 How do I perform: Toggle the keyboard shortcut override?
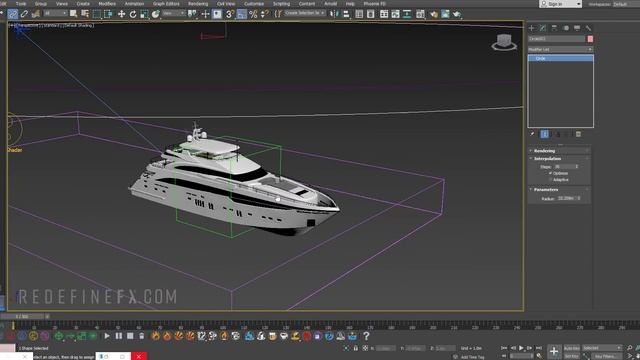pyautogui.click(x=217, y=14)
